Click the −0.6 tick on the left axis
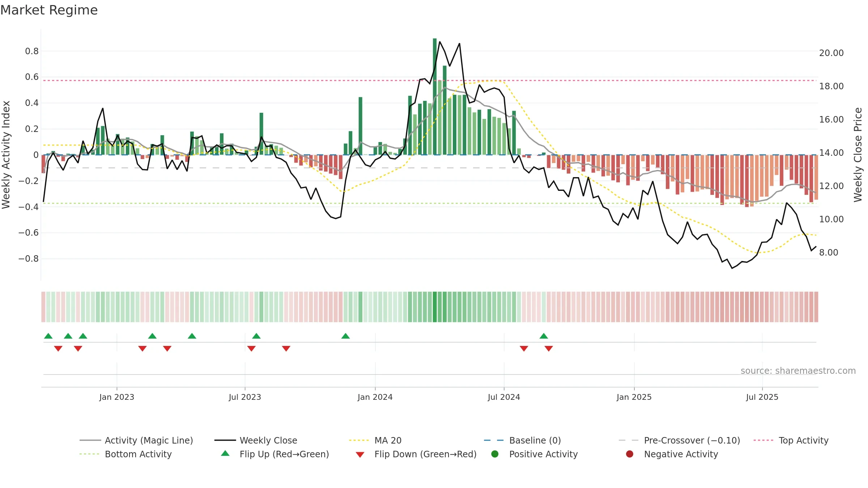Viewport: 868px width, 488px height. coord(29,232)
